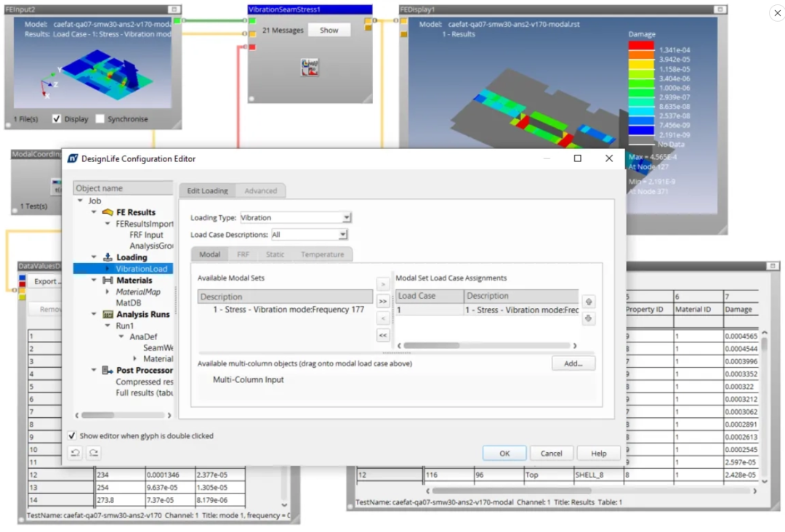Open the Loading Type dropdown

click(x=347, y=218)
